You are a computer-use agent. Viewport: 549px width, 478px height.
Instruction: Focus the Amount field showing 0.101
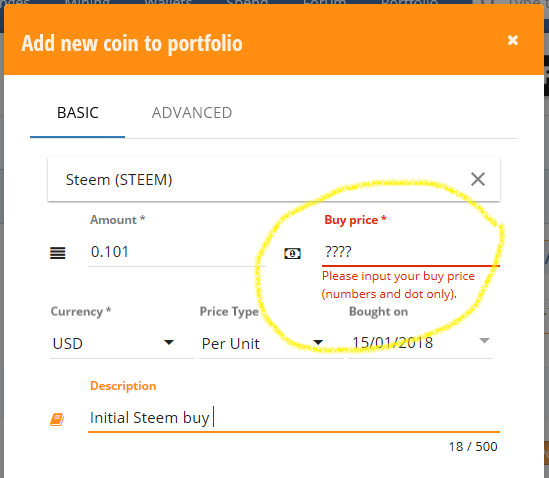pyautogui.click(x=177, y=252)
